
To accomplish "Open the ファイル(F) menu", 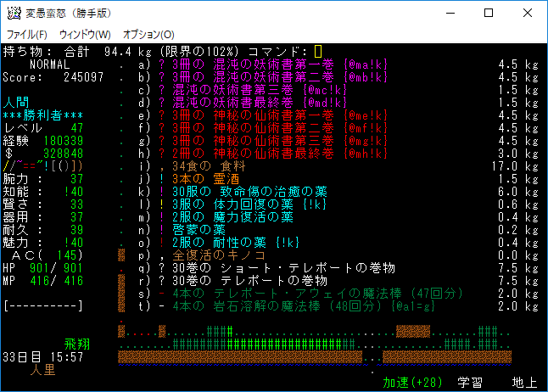I will 27,34.
